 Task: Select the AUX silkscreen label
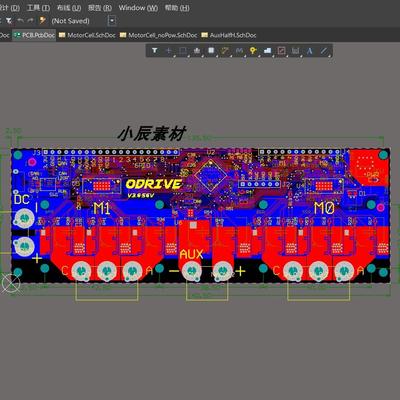[191, 255]
